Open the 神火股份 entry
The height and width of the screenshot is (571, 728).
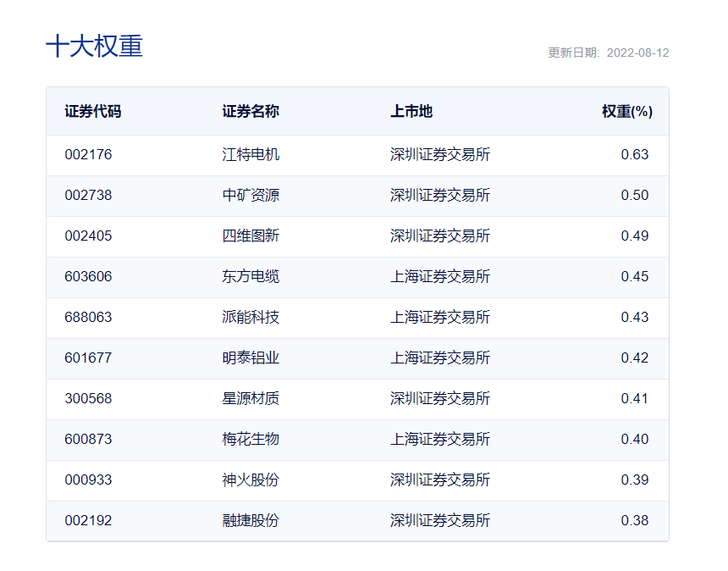click(x=251, y=480)
